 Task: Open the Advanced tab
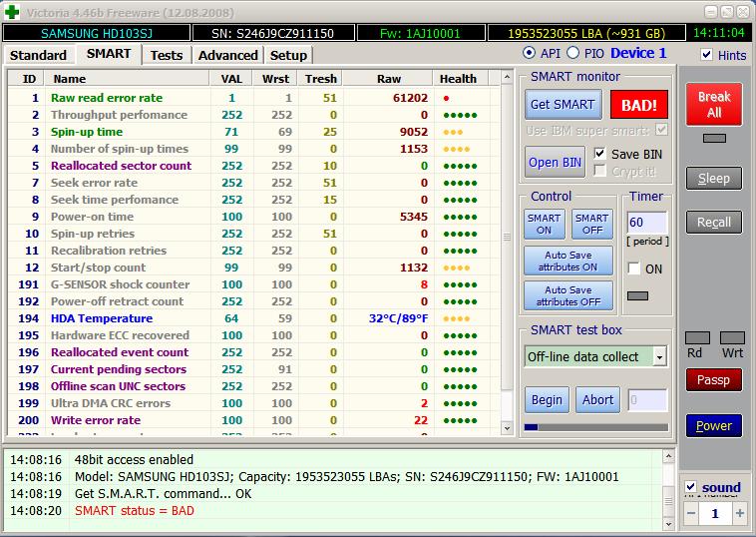click(227, 55)
